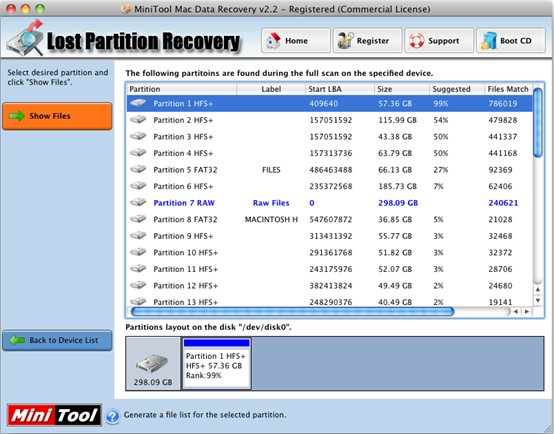Click the vertical scrollbar up arrow
The image size is (554, 434).
[538, 290]
